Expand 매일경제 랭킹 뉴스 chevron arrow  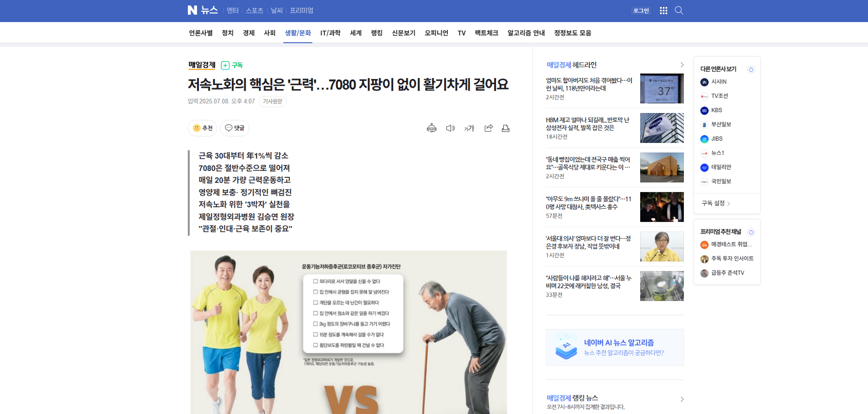(x=682, y=399)
